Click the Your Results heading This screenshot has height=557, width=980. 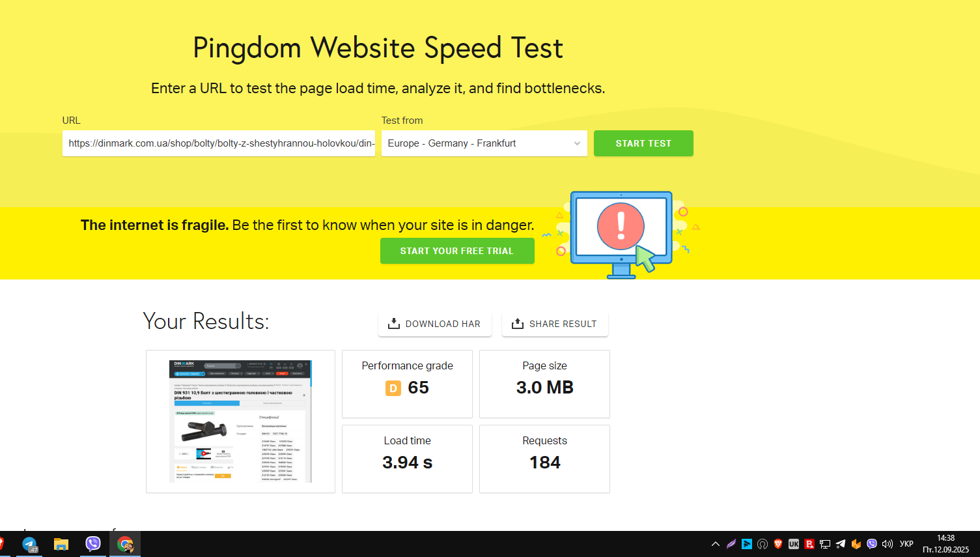click(206, 321)
